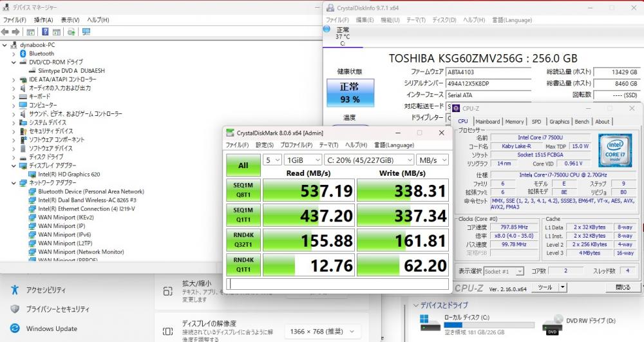
Task: Select Intel(R) HD Graphics 620 device entry
Action: click(69, 174)
